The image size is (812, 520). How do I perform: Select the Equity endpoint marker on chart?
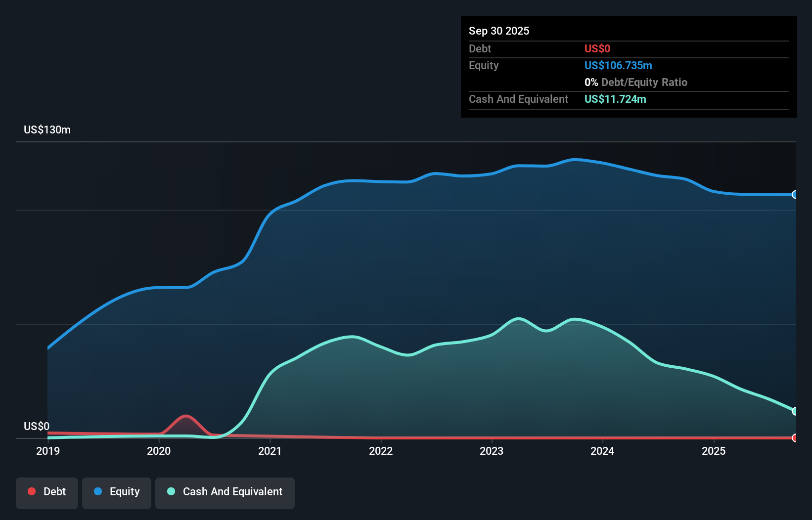795,195
